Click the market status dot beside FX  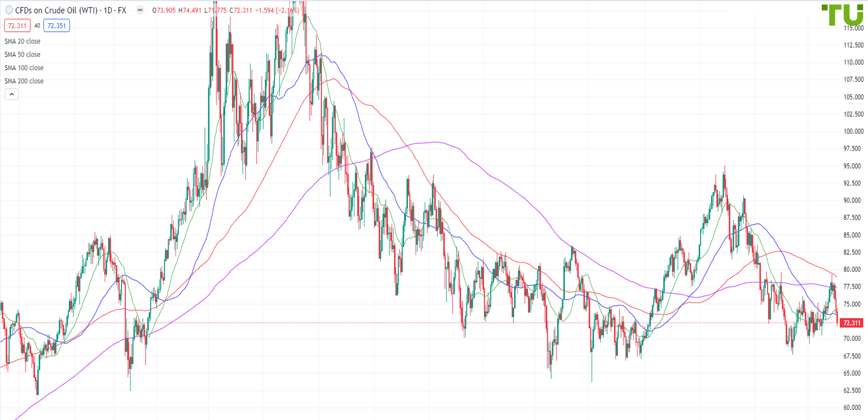(x=140, y=10)
